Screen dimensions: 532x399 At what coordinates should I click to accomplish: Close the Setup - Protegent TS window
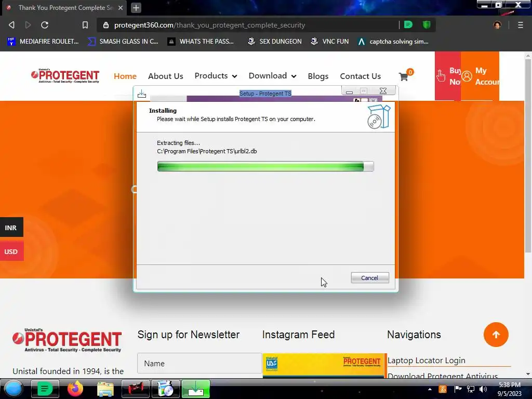[383, 91]
